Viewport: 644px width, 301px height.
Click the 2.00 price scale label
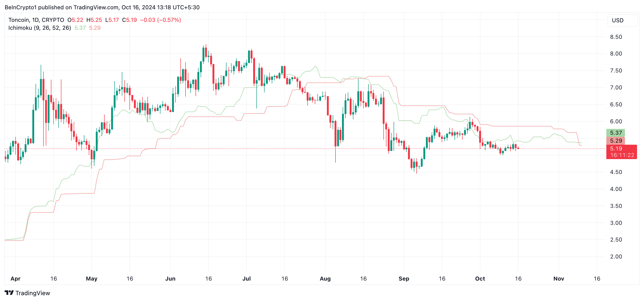[x=616, y=257]
